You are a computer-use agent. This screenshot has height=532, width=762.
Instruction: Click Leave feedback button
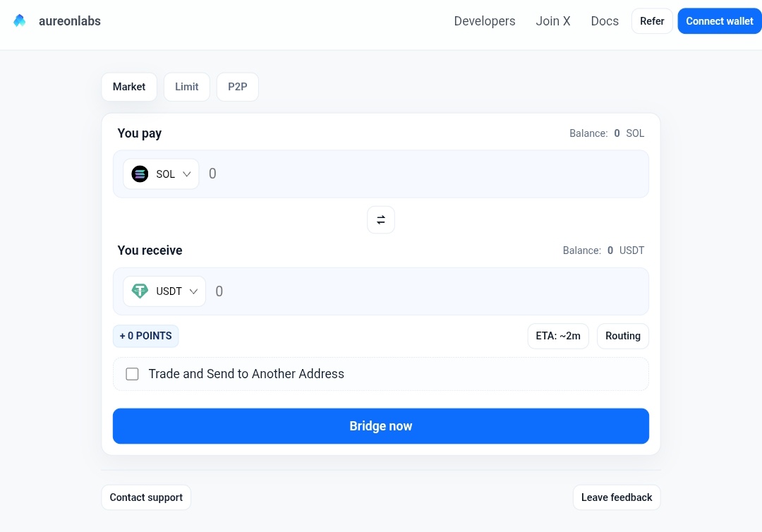point(616,497)
